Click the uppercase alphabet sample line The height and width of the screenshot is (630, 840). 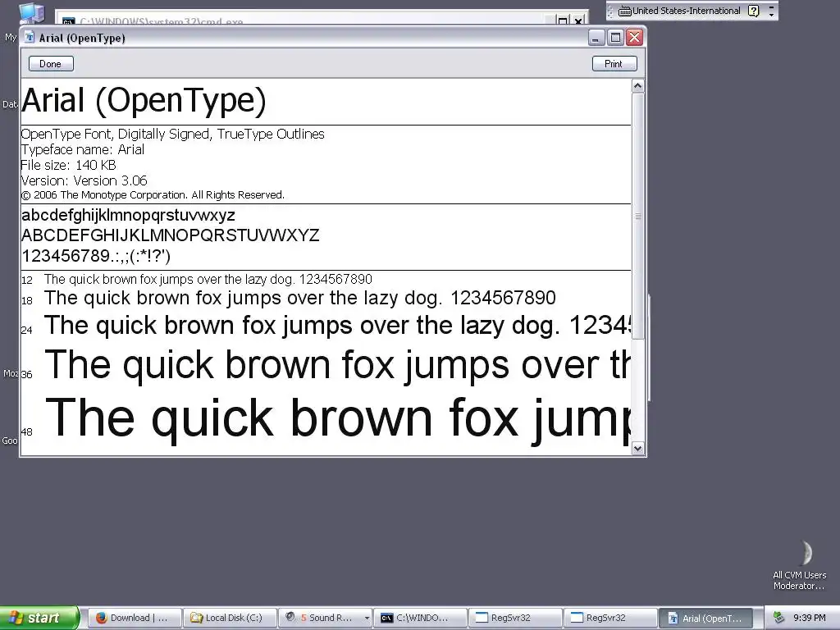point(171,235)
